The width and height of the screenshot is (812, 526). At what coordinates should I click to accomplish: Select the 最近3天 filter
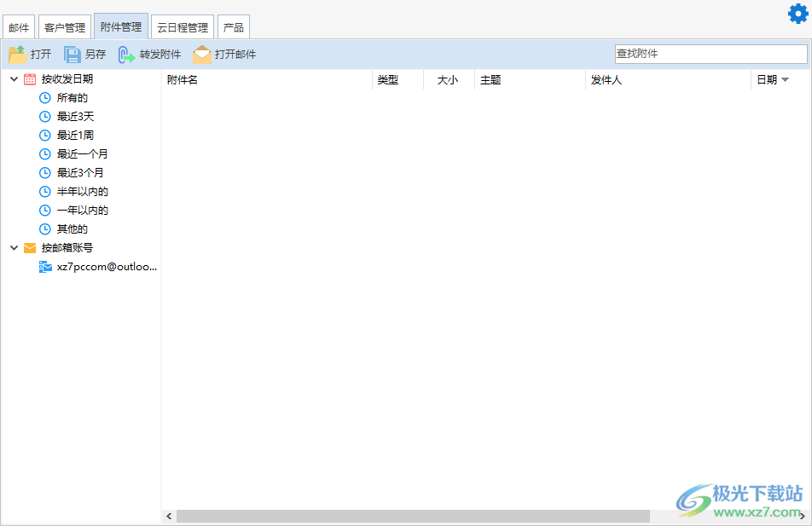click(x=75, y=116)
